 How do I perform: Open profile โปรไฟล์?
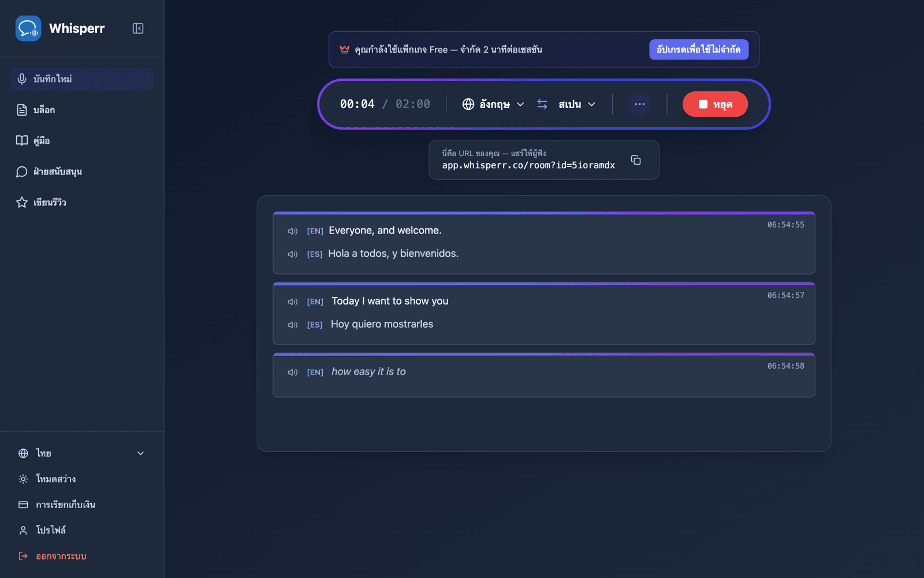click(81, 530)
